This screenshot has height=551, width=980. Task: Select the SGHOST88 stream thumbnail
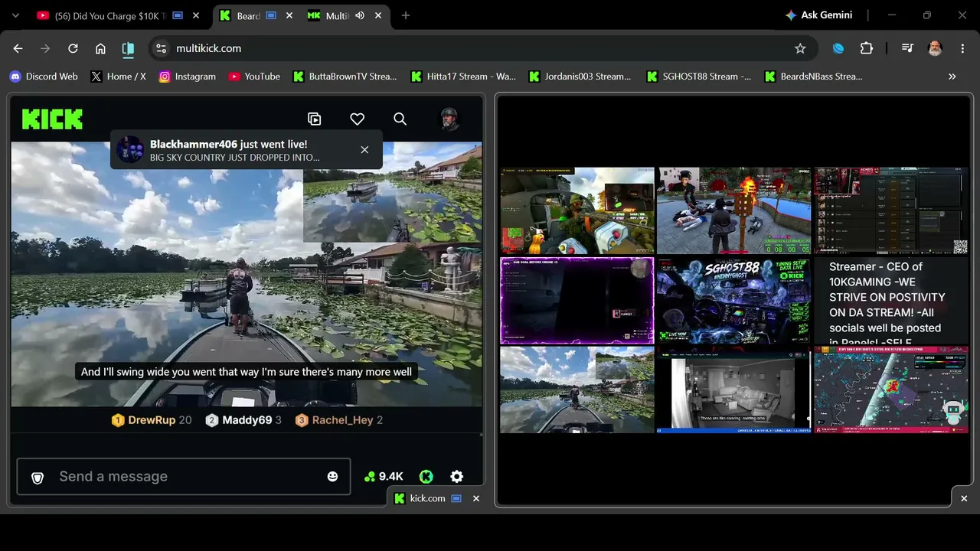[733, 300]
